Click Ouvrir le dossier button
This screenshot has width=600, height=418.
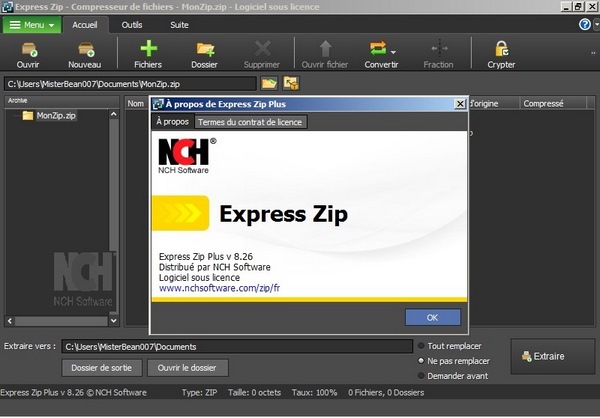pos(188,367)
